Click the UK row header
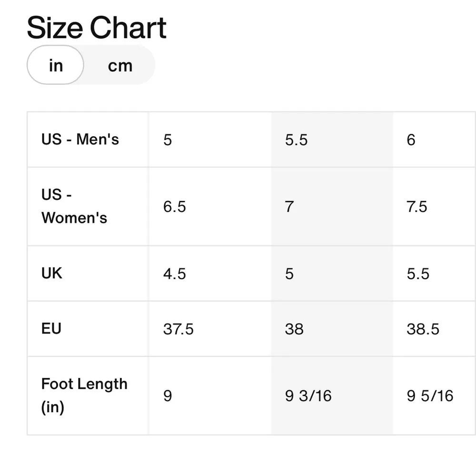 point(52,273)
